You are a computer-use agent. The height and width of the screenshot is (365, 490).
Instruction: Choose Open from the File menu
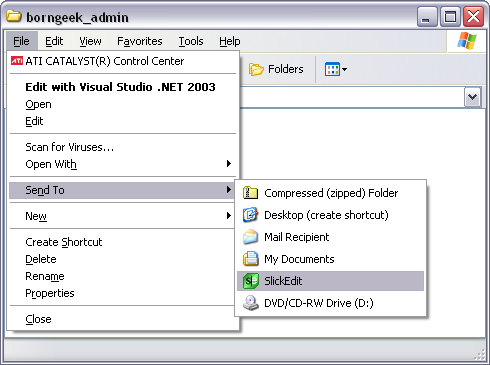click(x=122, y=104)
